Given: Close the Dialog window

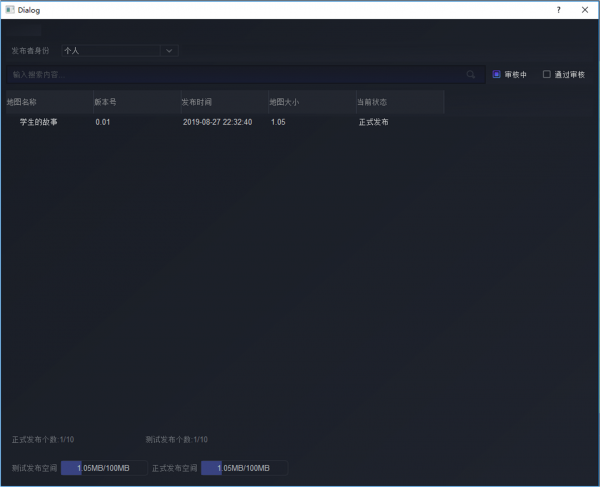Looking at the screenshot, I should [585, 10].
